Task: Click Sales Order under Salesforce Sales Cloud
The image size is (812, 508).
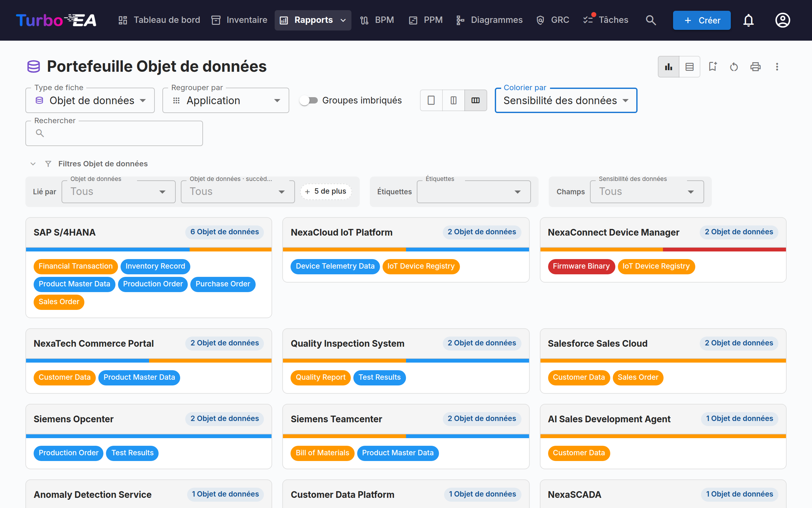Action: tap(638, 378)
